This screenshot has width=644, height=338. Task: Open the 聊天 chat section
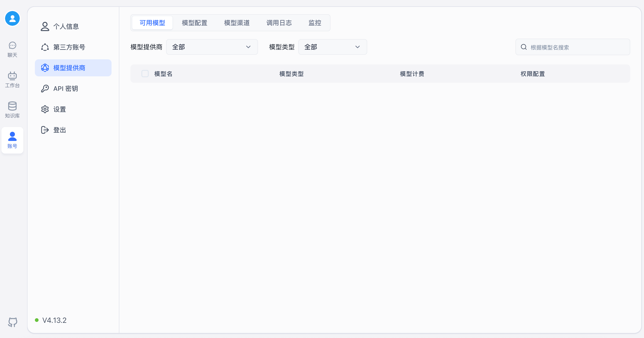(12, 49)
